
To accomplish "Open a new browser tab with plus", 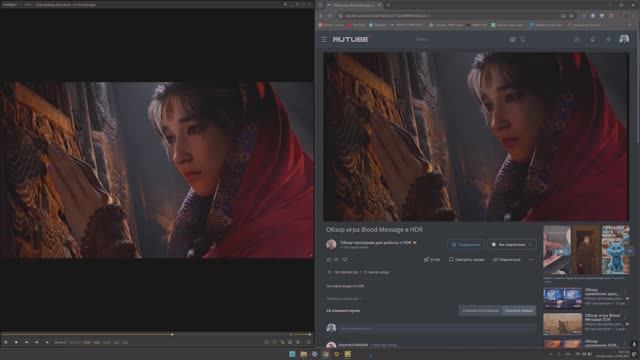I will click(x=388, y=5).
